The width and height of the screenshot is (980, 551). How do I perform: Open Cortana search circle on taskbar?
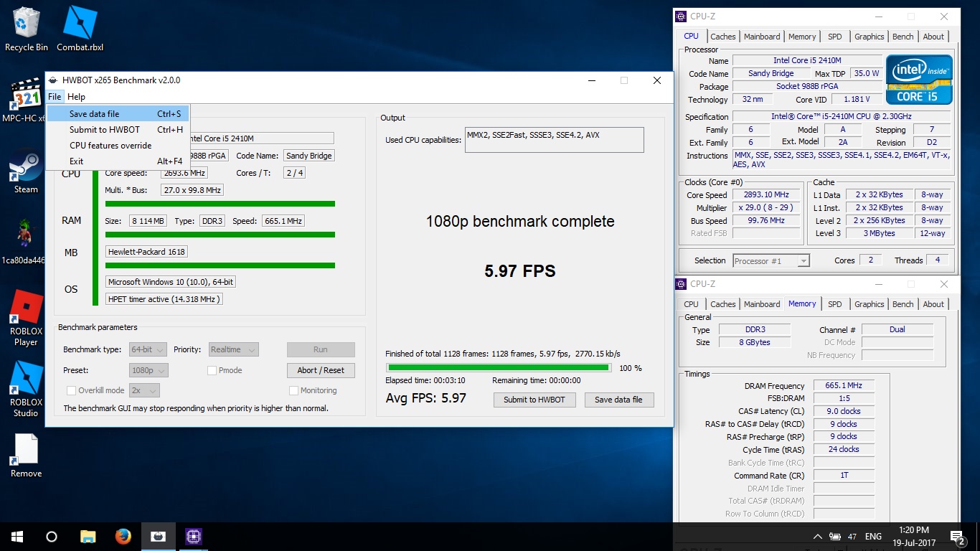[52, 536]
